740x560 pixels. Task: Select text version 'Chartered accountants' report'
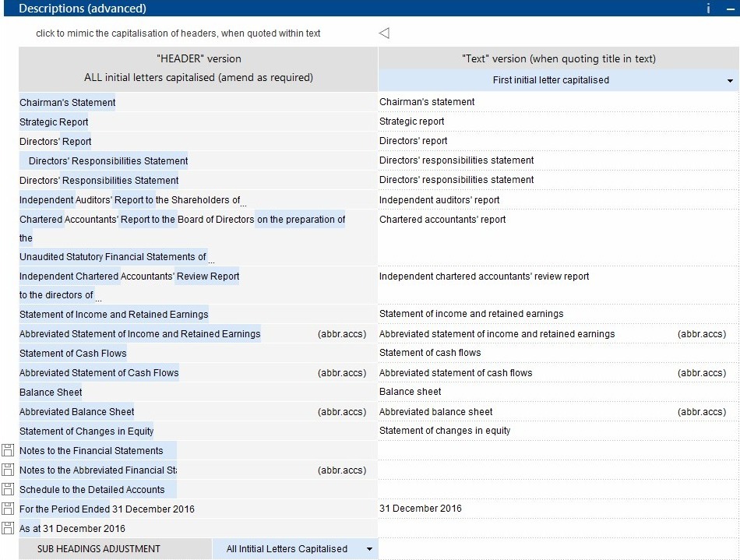(x=442, y=220)
